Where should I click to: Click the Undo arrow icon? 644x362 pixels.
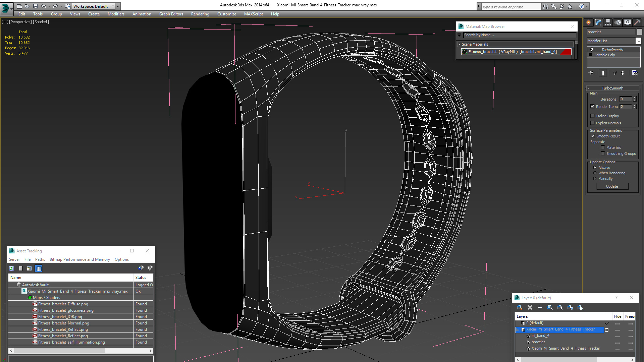[43, 6]
